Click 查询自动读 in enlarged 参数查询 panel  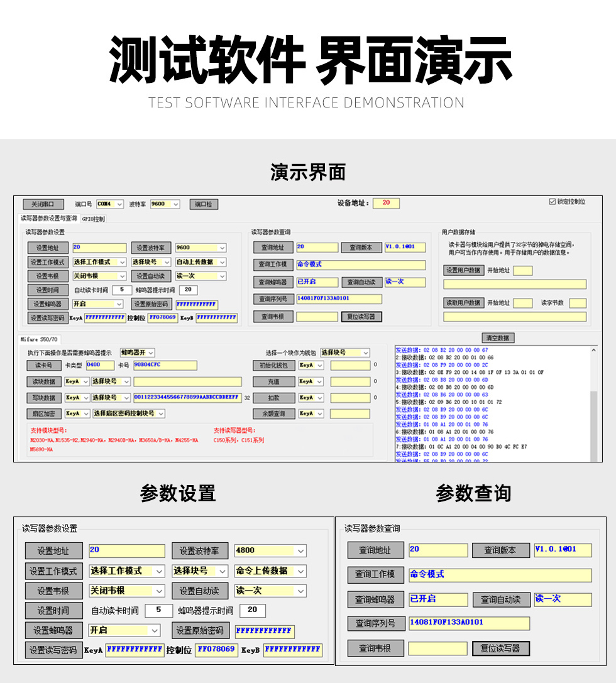(502, 600)
